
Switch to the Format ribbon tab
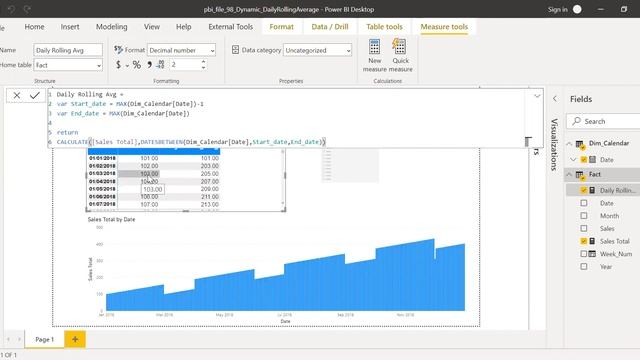tap(281, 27)
